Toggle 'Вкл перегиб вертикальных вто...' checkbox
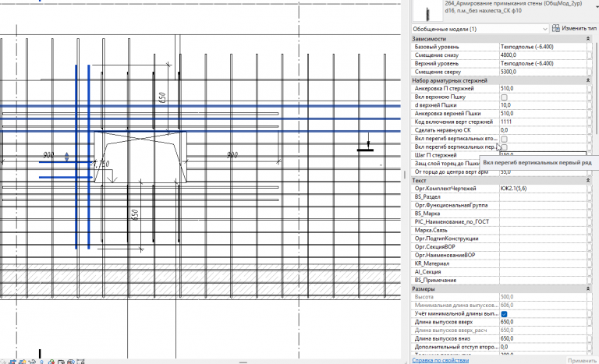 pyautogui.click(x=504, y=139)
